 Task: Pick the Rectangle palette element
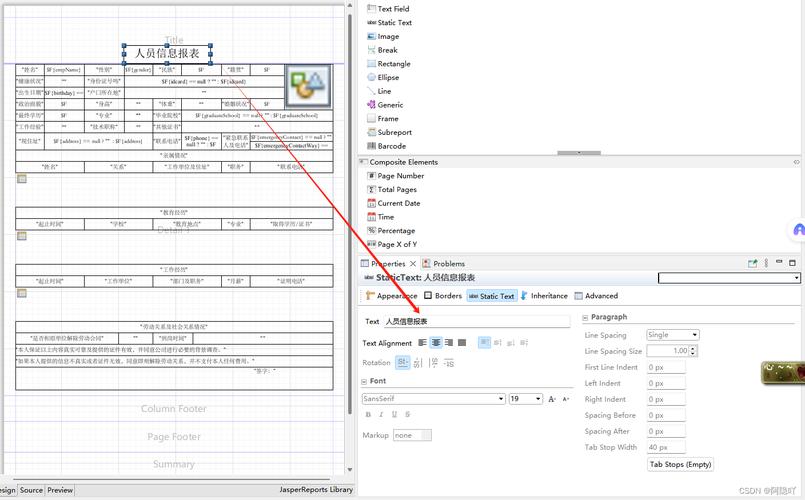[x=389, y=64]
